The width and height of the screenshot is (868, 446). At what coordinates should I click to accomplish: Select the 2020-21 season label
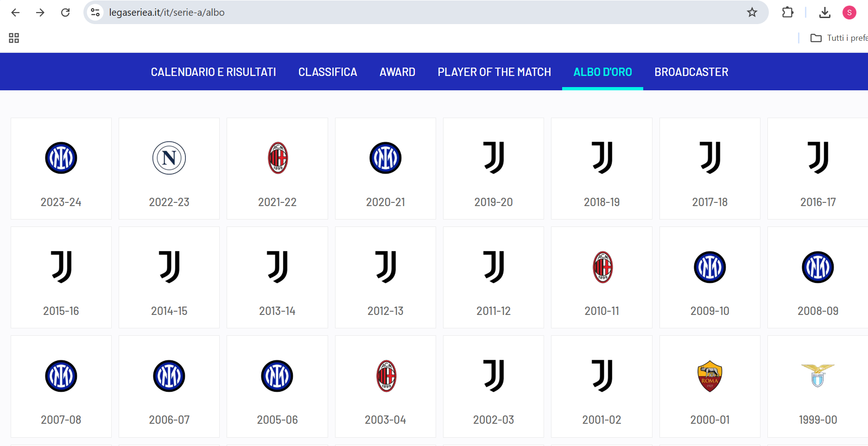tap(386, 202)
